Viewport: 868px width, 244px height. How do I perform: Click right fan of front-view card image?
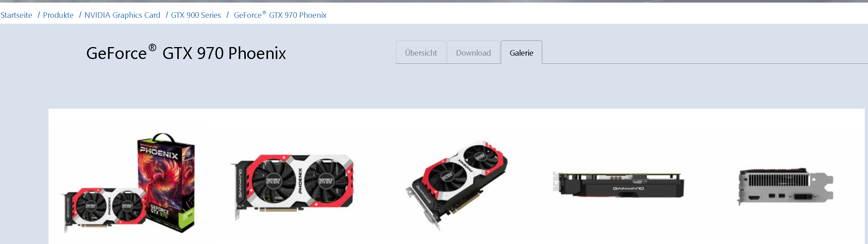coord(326,182)
